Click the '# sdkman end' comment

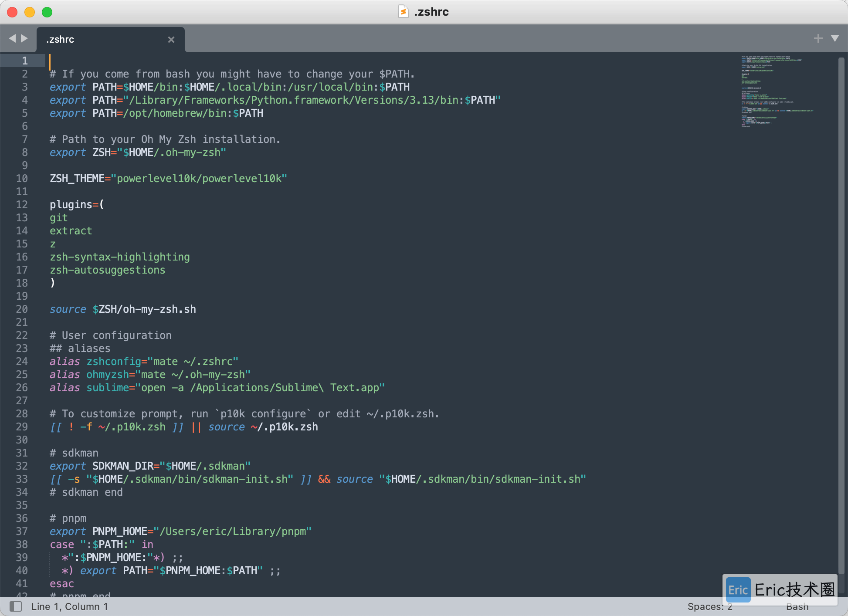point(86,492)
